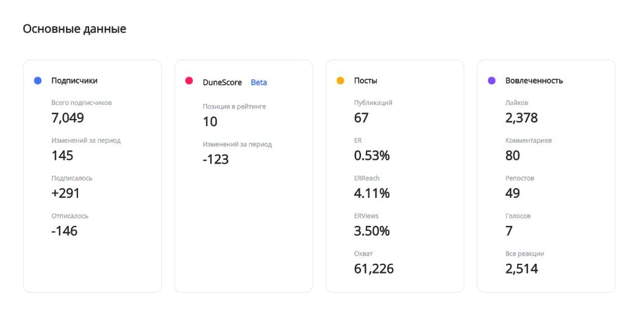Click the rating position value 10
Screen dimensions: 644x326
click(x=210, y=121)
